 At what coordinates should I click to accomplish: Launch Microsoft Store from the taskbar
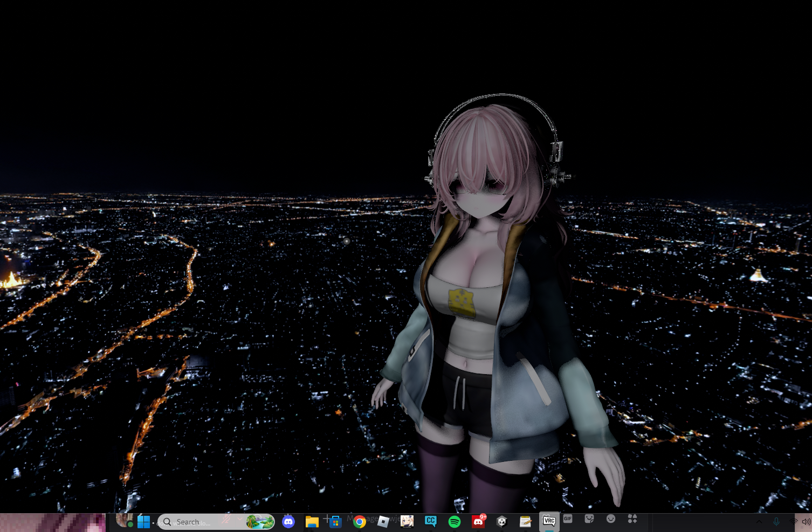coord(335,522)
